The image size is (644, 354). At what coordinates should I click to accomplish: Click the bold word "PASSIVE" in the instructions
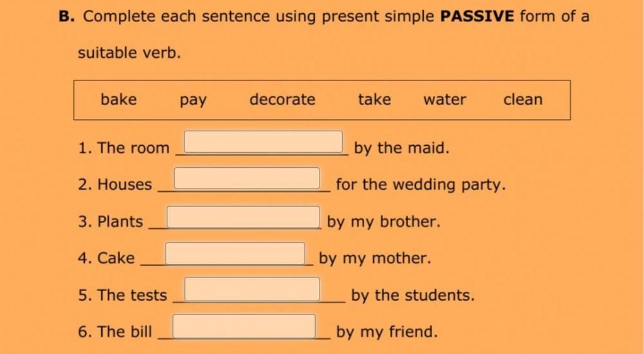click(x=477, y=16)
